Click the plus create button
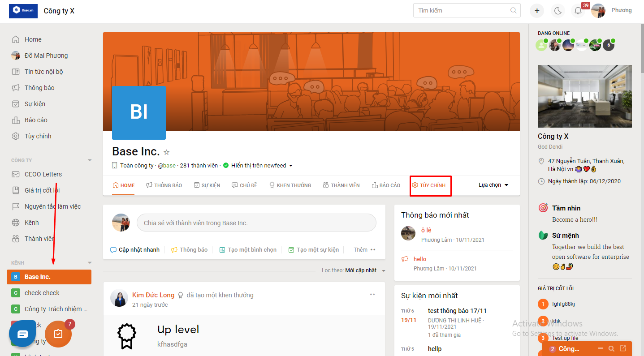The height and width of the screenshot is (356, 644). (536, 11)
